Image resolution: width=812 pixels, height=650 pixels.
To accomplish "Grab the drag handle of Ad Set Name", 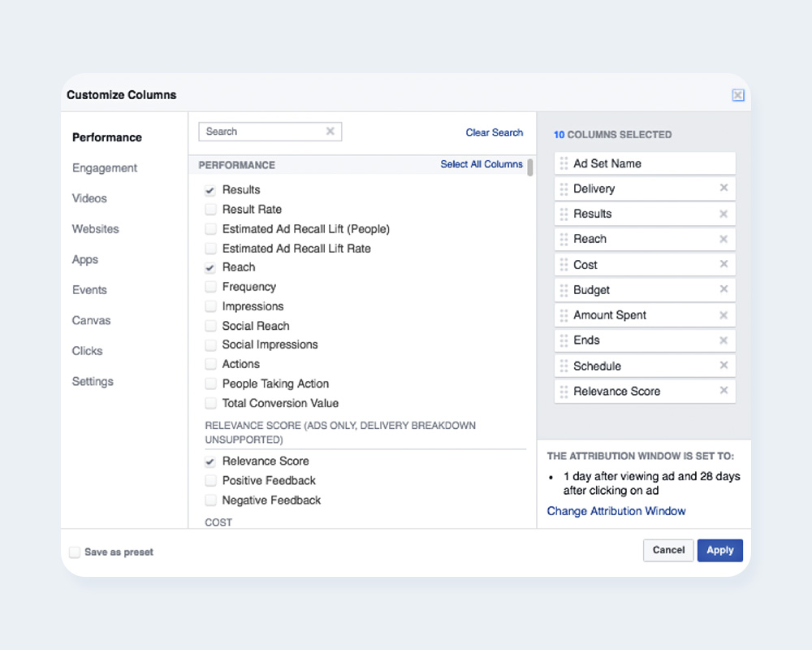I will click(564, 163).
